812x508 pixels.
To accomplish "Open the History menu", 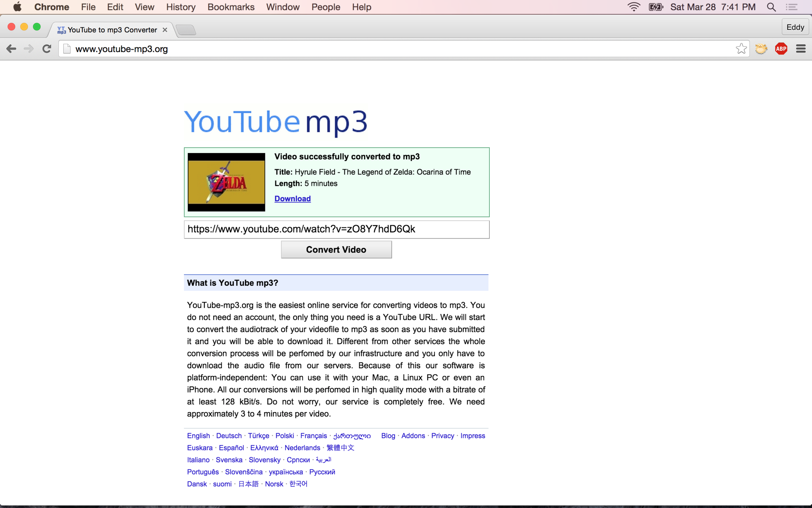I will [181, 7].
